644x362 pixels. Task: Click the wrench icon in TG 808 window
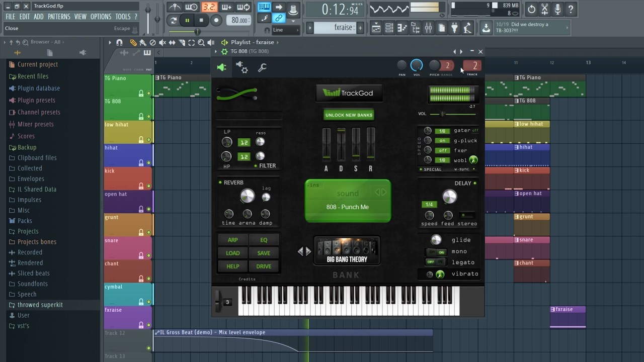[x=262, y=67]
